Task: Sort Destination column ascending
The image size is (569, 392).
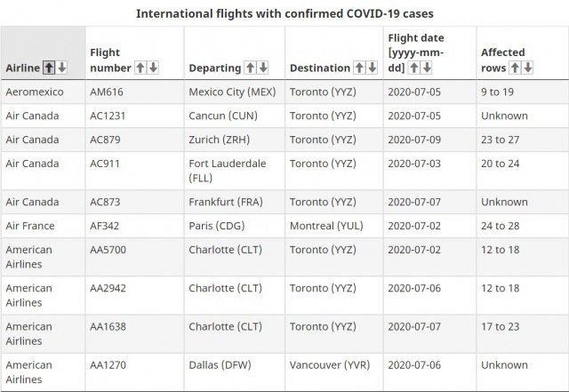Action: pyautogui.click(x=359, y=68)
